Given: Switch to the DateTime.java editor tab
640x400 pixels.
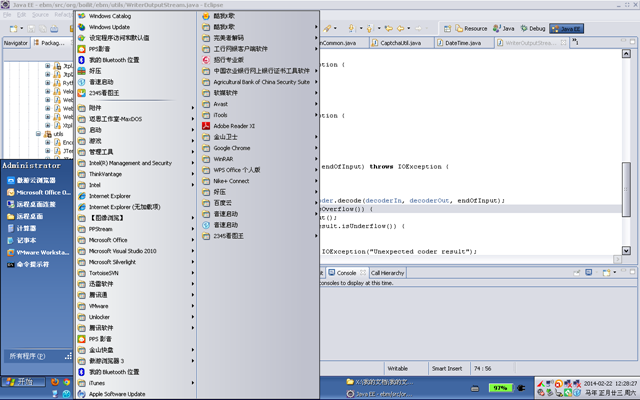Looking at the screenshot, I should (x=464, y=43).
